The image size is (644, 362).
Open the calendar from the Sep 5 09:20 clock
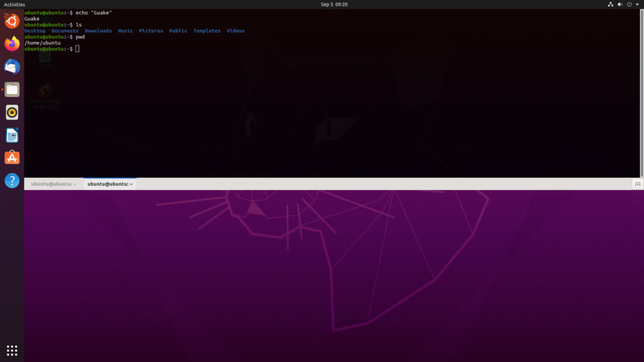click(x=334, y=4)
